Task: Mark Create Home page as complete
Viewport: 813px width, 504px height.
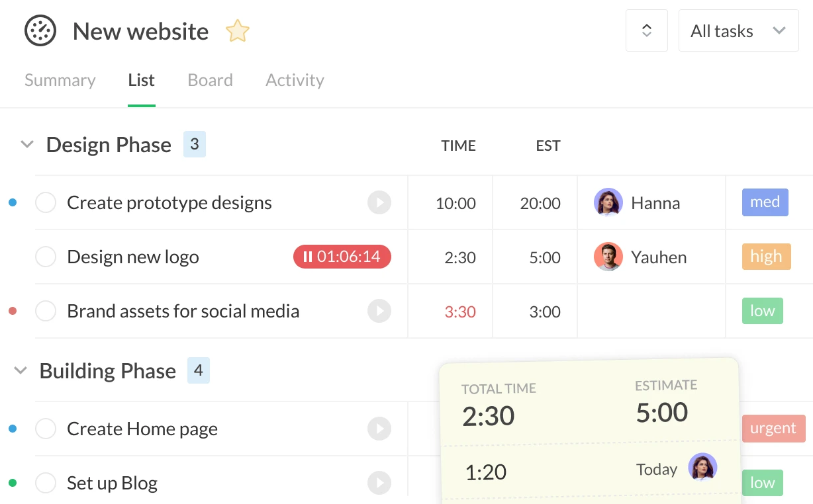Action: click(46, 429)
